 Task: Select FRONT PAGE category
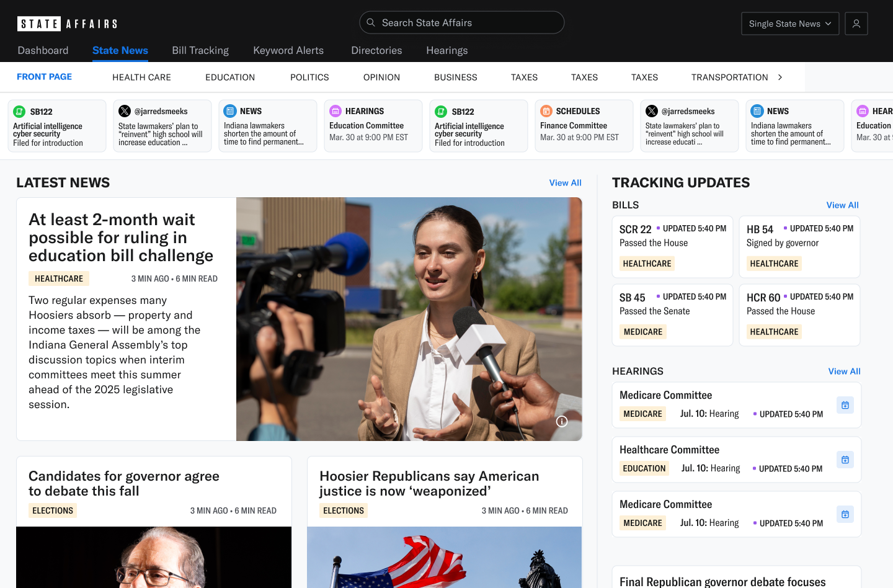point(44,77)
